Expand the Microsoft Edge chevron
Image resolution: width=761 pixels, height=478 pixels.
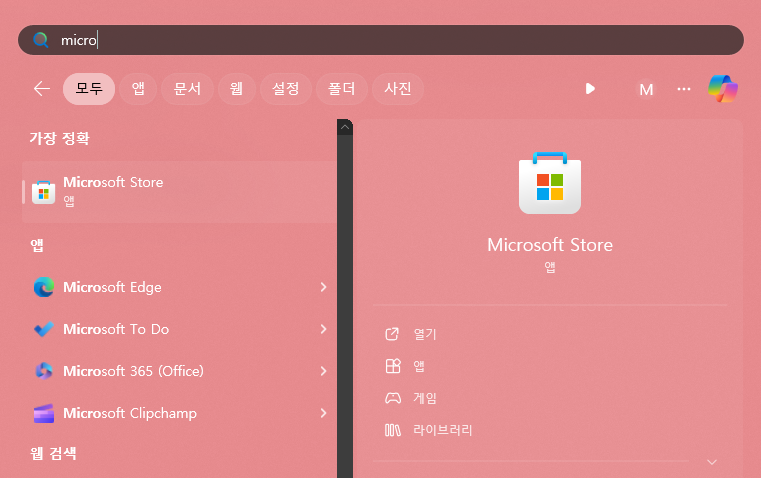[x=324, y=287]
